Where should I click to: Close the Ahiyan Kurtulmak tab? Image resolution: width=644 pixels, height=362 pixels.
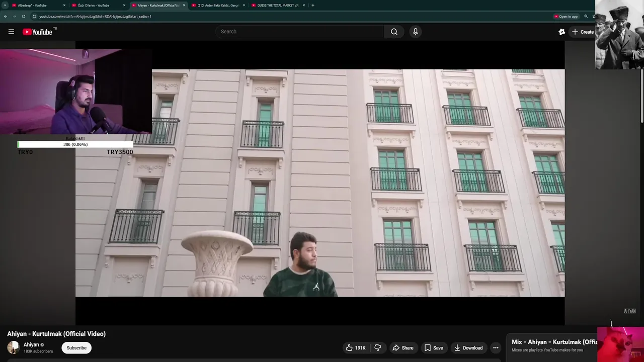(184, 6)
